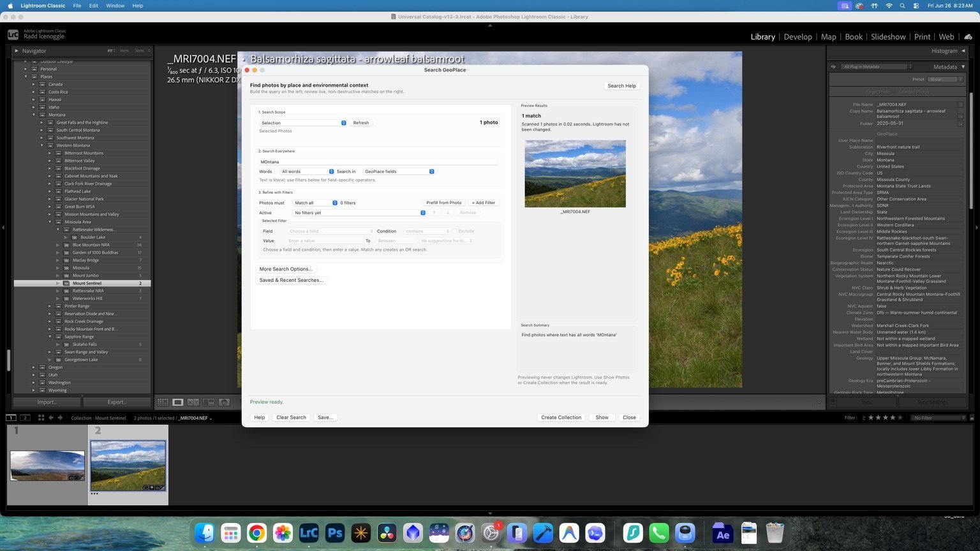The image size is (980, 551).
Task: Open Words 'All words' dropdown
Action: coord(307,172)
